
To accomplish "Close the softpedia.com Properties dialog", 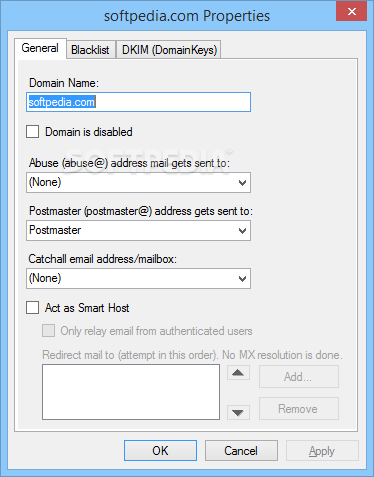I will pos(351,12).
